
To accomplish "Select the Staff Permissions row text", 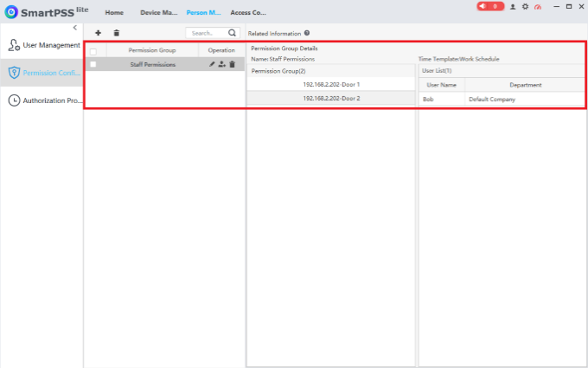I will click(x=153, y=65).
